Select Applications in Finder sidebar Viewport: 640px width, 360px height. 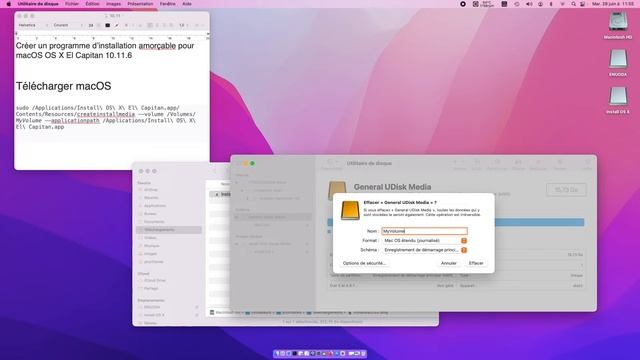coord(169,206)
